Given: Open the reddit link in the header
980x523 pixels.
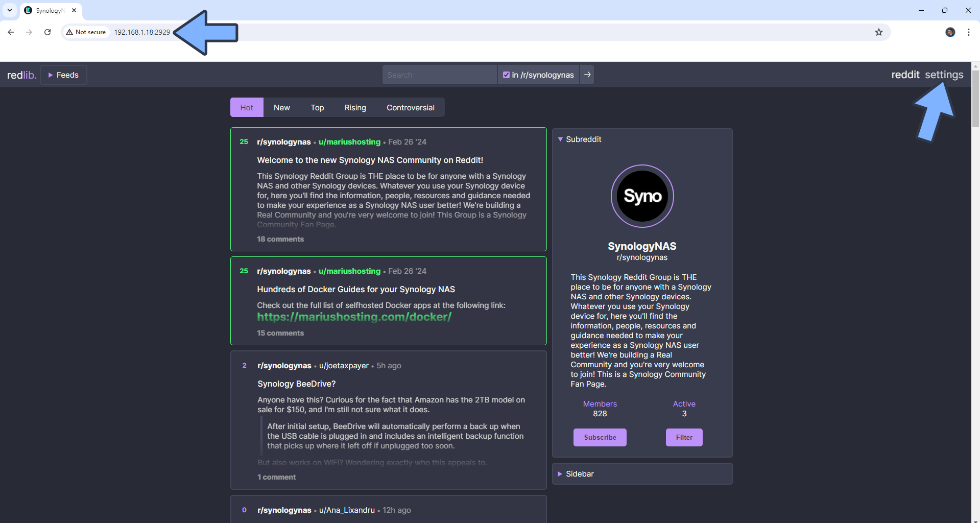Looking at the screenshot, I should pyautogui.click(x=905, y=75).
